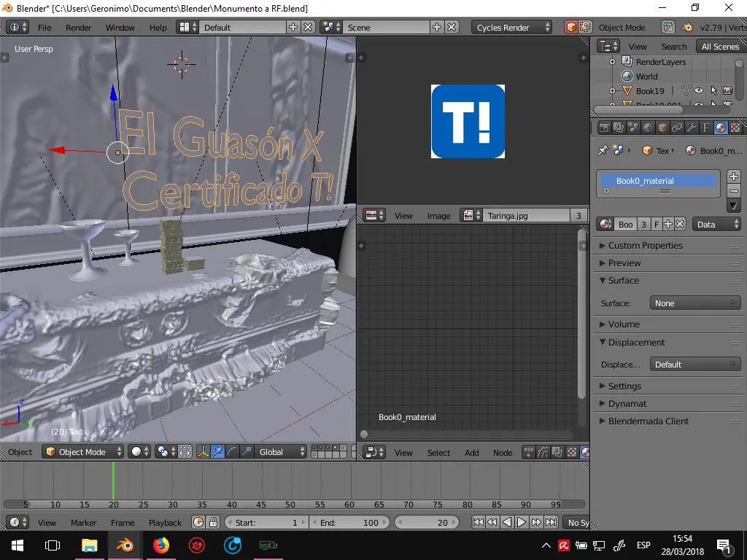The height and width of the screenshot is (560, 747).
Task: Toggle Book19 selectability cursor icon
Action: click(713, 90)
